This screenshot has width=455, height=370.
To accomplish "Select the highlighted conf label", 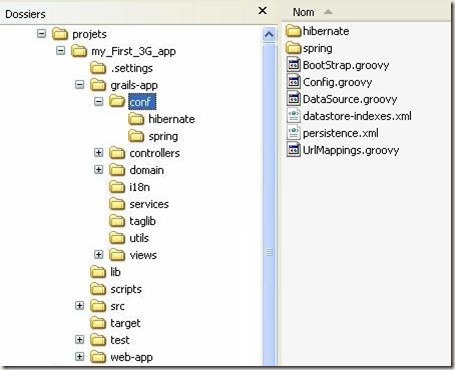I will pyautogui.click(x=142, y=102).
